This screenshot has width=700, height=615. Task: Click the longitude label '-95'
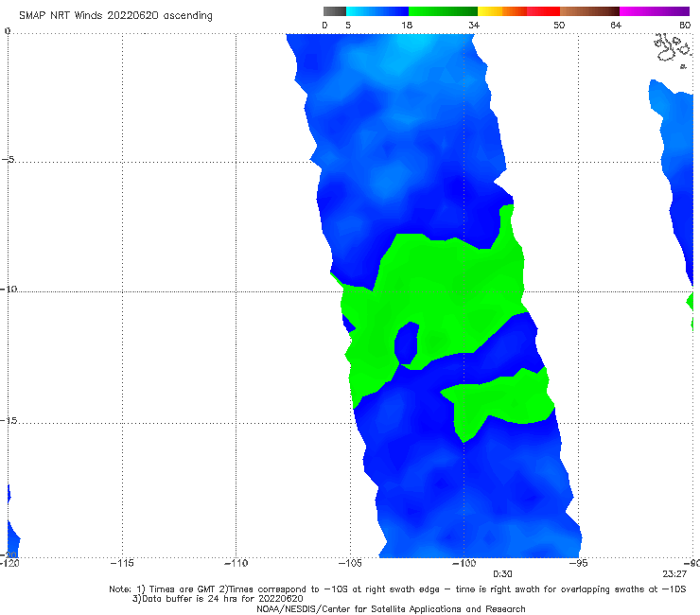click(578, 563)
